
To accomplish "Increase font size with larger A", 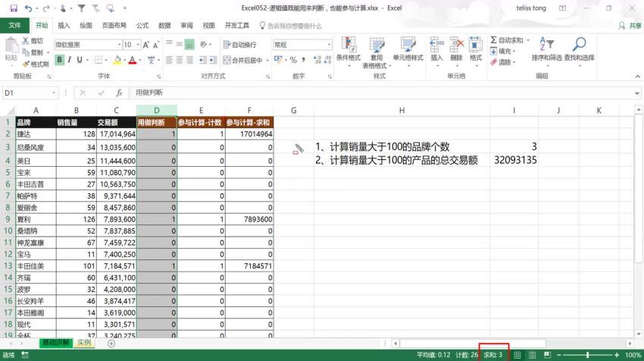I will point(146,45).
